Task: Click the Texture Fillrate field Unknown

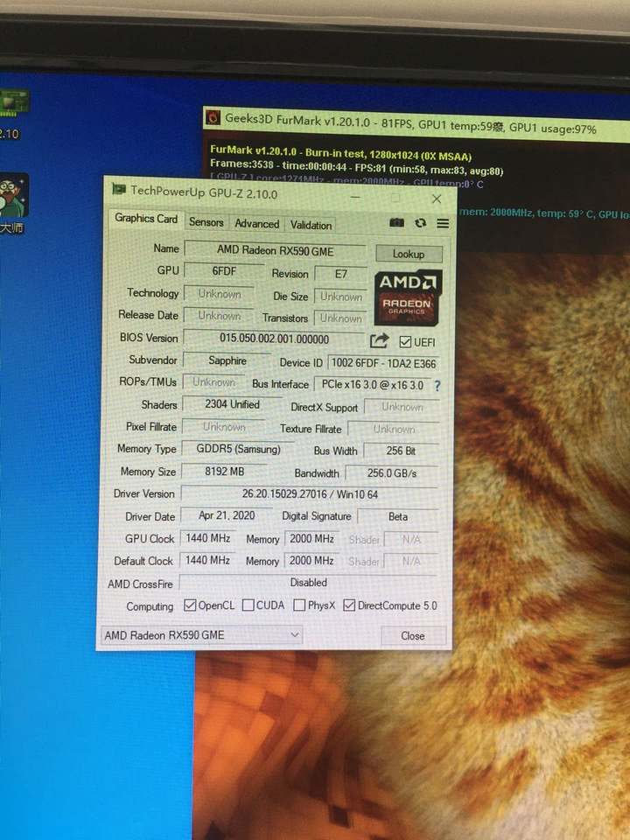Action: click(x=394, y=429)
